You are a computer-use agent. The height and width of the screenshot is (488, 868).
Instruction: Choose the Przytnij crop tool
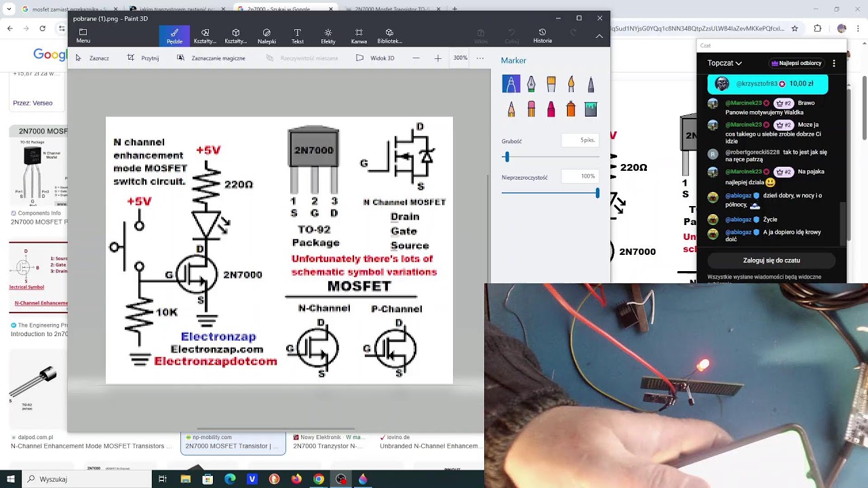pyautogui.click(x=143, y=58)
